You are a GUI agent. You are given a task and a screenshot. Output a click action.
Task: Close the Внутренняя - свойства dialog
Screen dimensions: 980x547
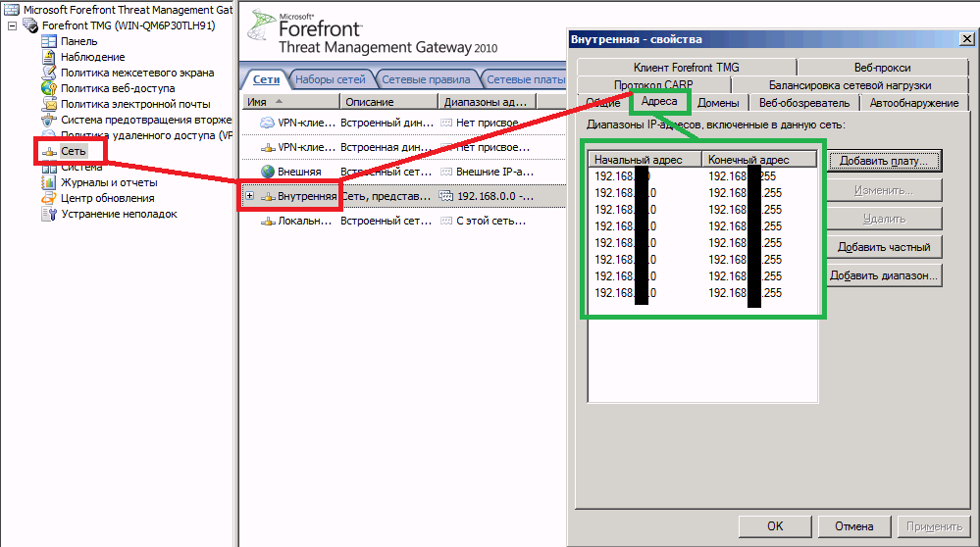click(966, 38)
